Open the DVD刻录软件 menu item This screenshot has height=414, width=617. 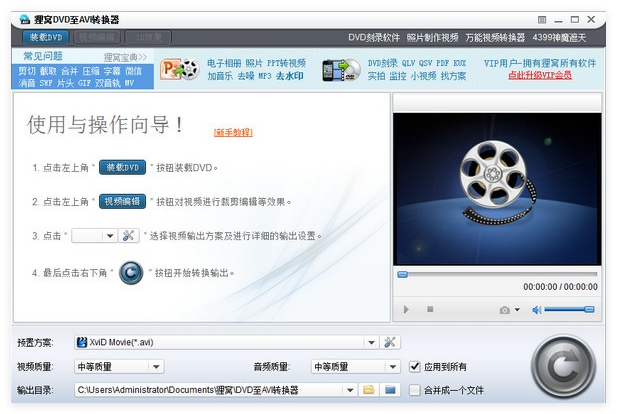373,37
